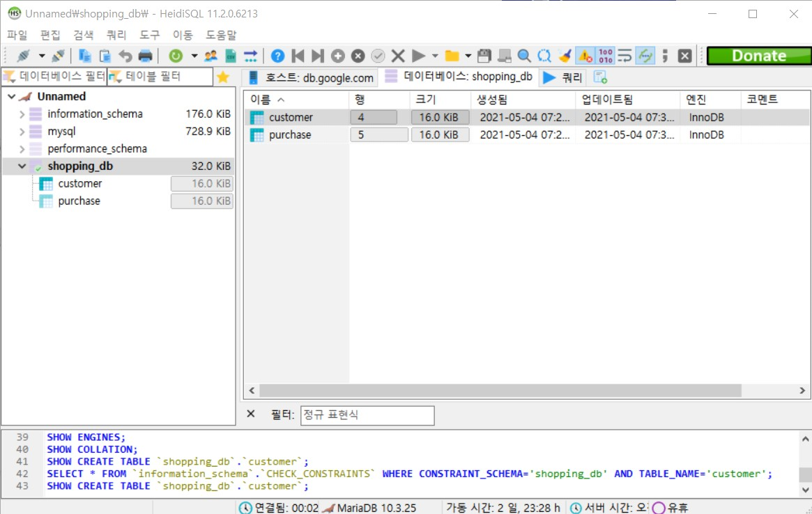
Task: Click the copy icon in toolbar
Action: (x=85, y=56)
